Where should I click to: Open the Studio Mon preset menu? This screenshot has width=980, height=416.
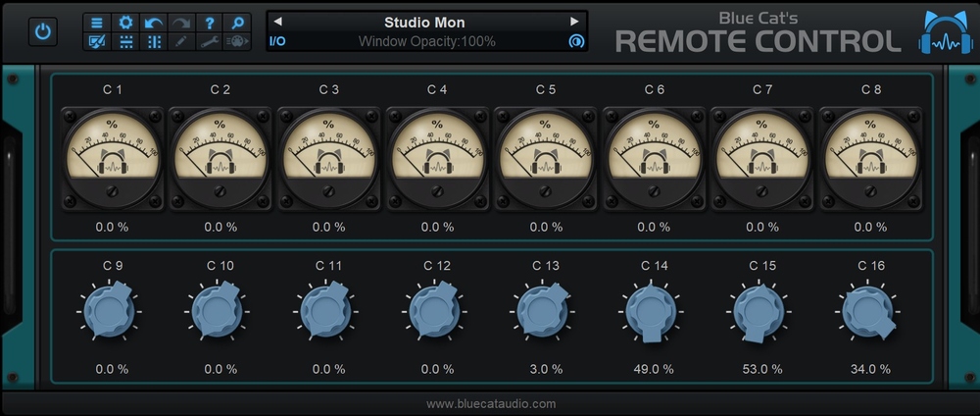pos(424,22)
